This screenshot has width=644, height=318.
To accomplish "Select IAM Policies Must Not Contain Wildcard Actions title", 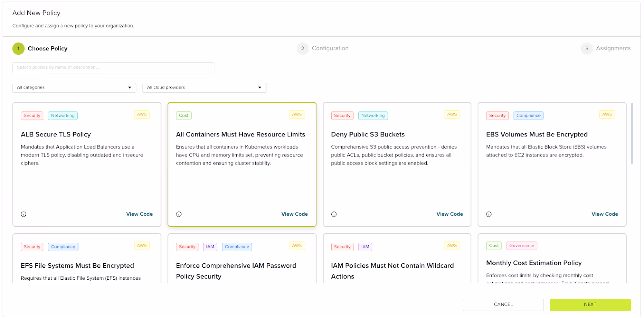I will point(392,271).
